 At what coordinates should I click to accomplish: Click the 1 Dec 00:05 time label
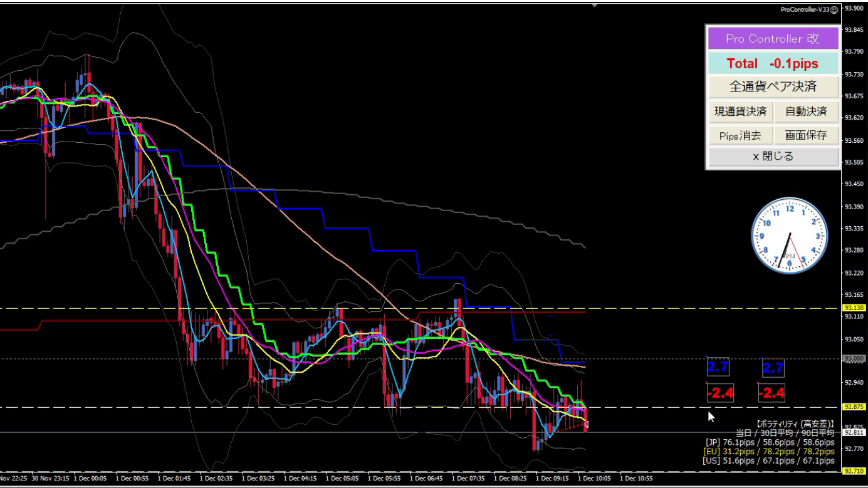pyautogui.click(x=90, y=478)
